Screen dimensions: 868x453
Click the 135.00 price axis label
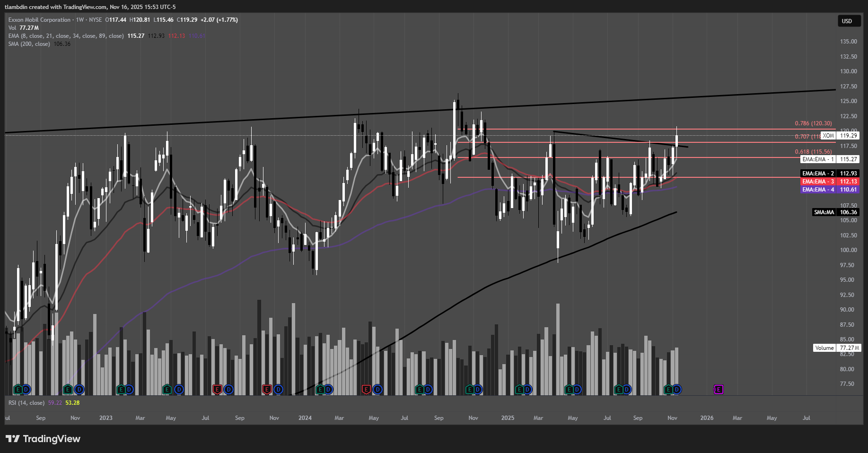click(849, 42)
